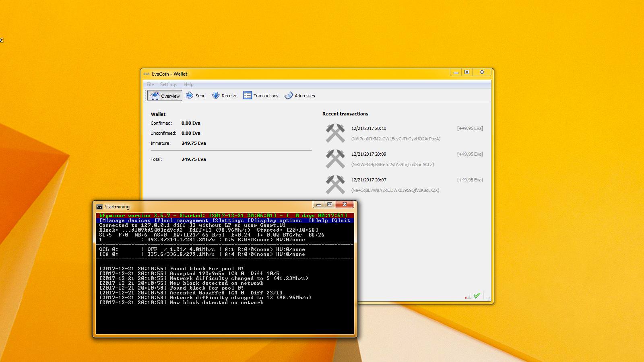
Task: Click the +49.95 Eva amount for 20:07
Action: pos(470,180)
